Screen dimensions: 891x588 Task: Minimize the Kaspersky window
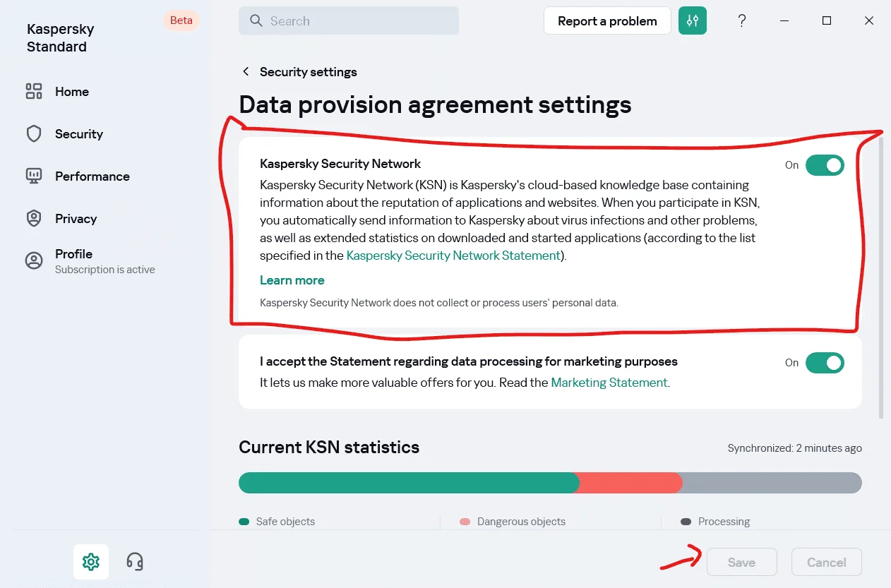(x=784, y=20)
